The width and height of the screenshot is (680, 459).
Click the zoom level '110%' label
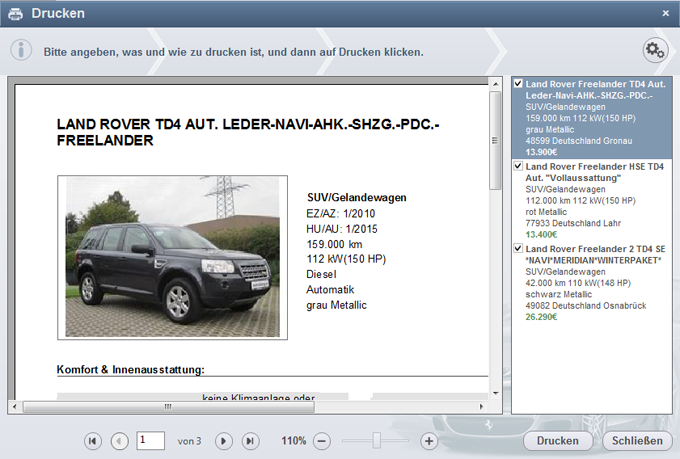294,441
